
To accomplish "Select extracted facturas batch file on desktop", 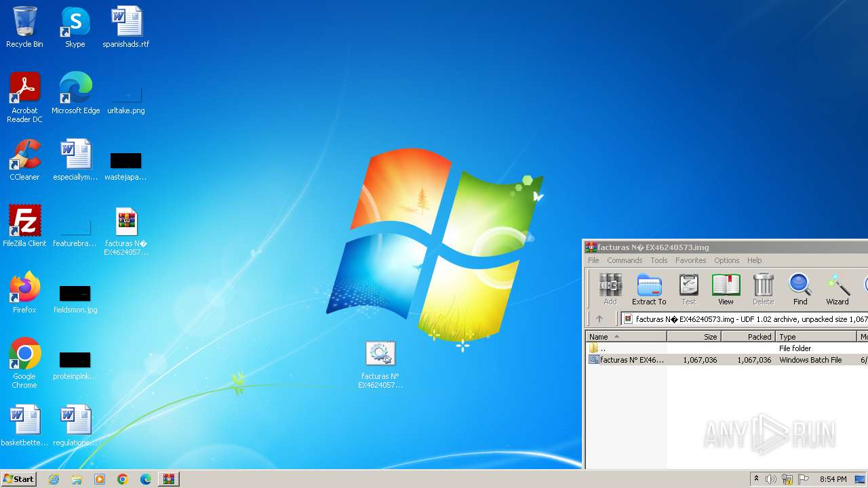I will [x=380, y=365].
